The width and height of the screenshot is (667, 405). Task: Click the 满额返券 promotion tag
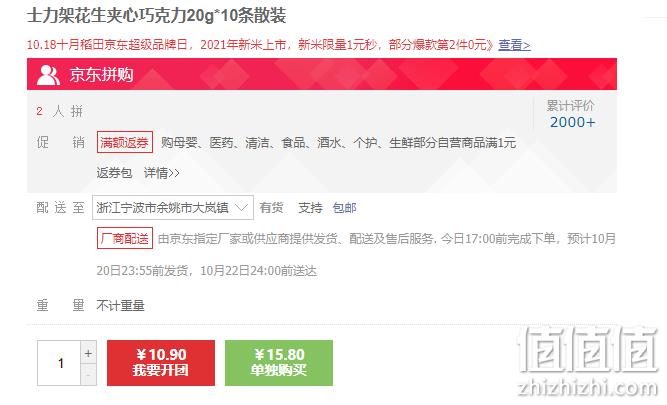[125, 142]
